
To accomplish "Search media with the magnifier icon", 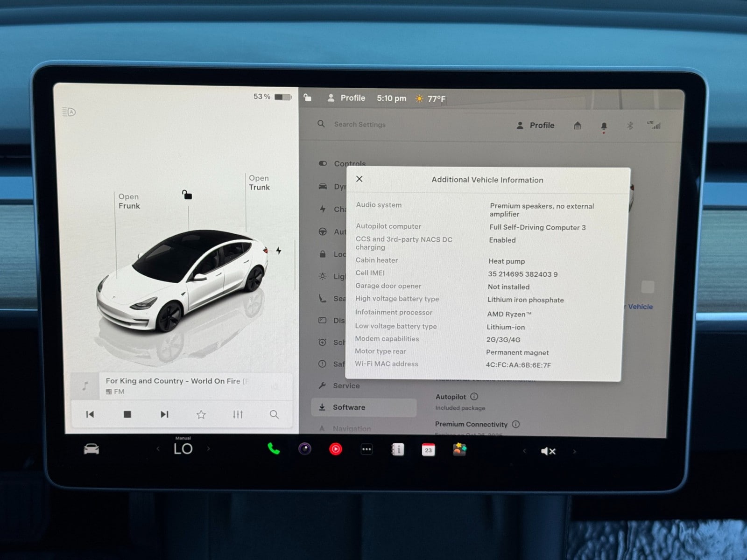I will (274, 414).
